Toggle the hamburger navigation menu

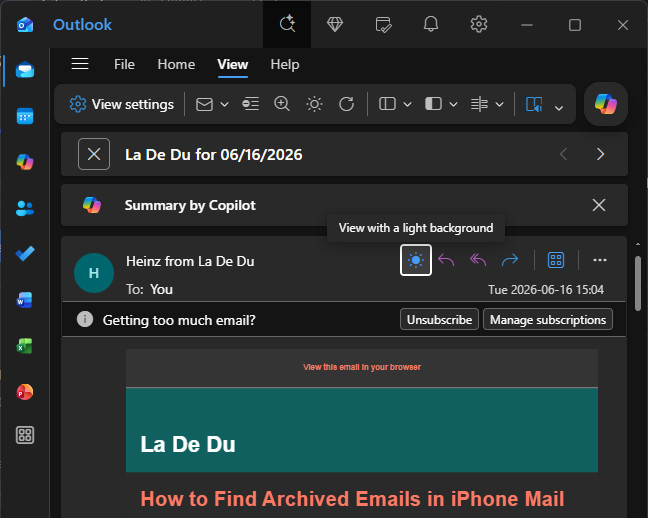[x=80, y=64]
